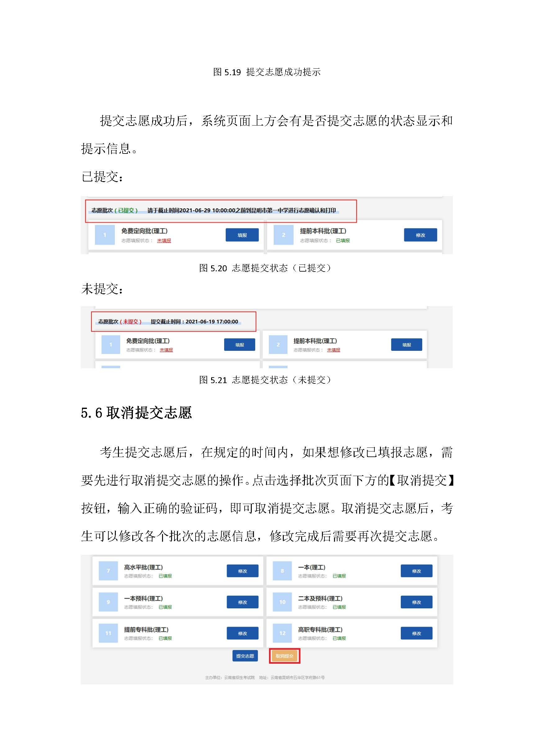Open red 未填报 link in 已提交 figure
Image resolution: width=534 pixels, height=756 pixels.
164,241
